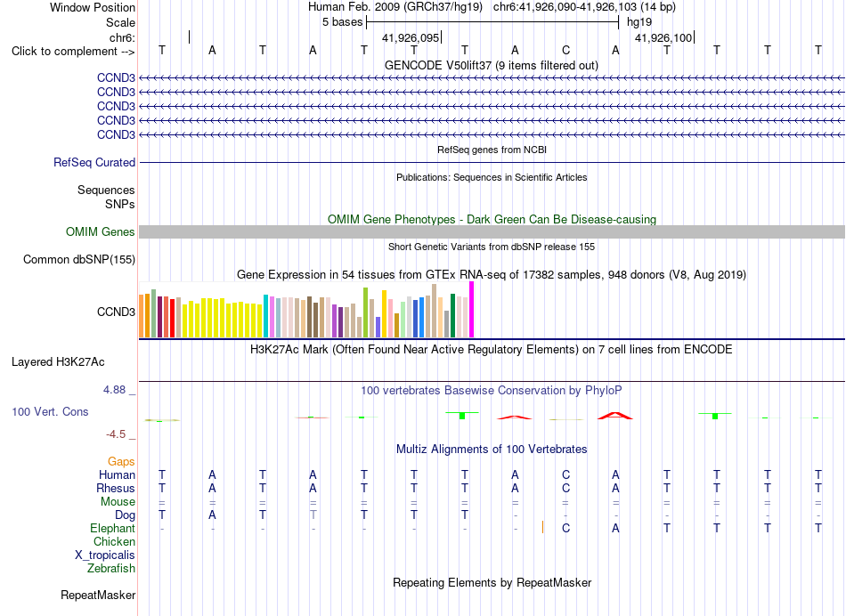Viewport: 846px width, 616px height.
Task: Click the tall red PhyloP conservation peak
Action: coord(615,416)
